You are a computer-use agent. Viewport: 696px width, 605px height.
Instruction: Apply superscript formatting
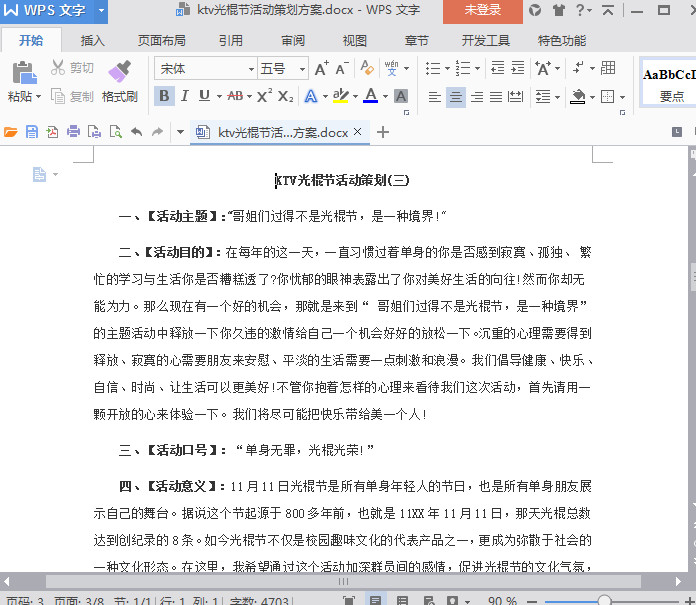(x=264, y=96)
